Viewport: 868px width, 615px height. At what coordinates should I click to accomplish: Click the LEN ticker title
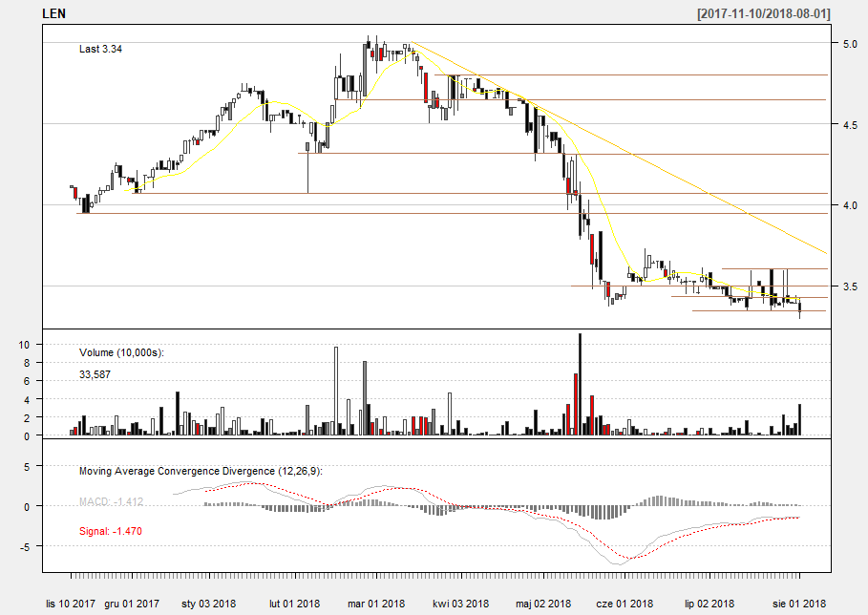(x=54, y=13)
